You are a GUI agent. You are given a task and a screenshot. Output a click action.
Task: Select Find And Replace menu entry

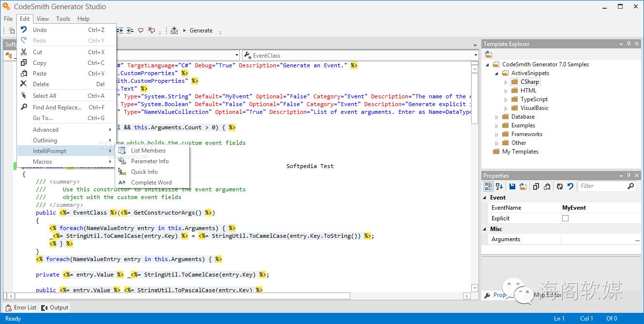(57, 108)
